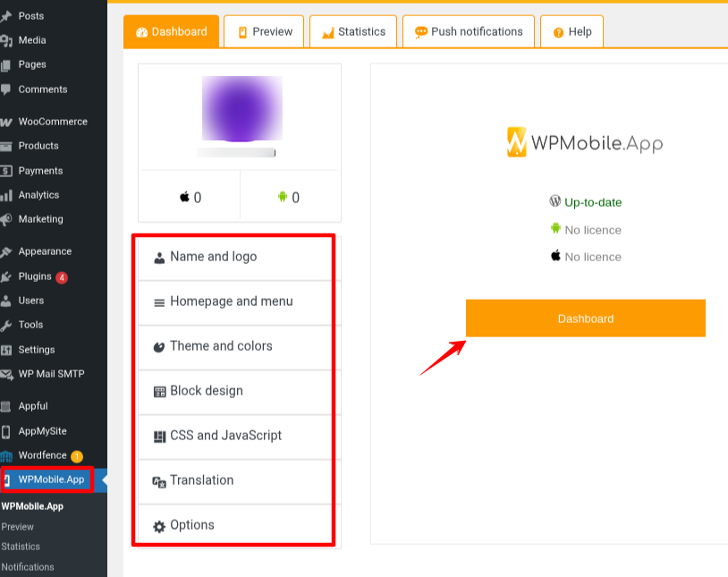Open Products menu item

pyautogui.click(x=38, y=146)
